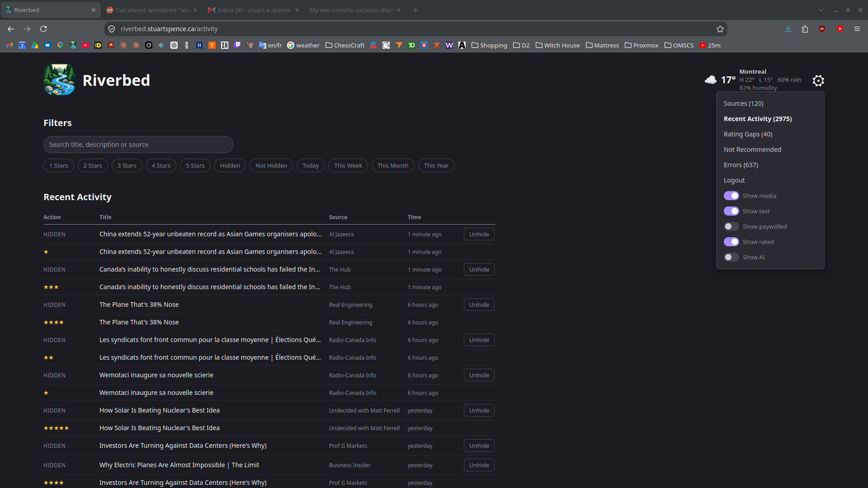The height and width of the screenshot is (488, 868).
Task: Apply the This Week filter chip
Action: click(348, 165)
